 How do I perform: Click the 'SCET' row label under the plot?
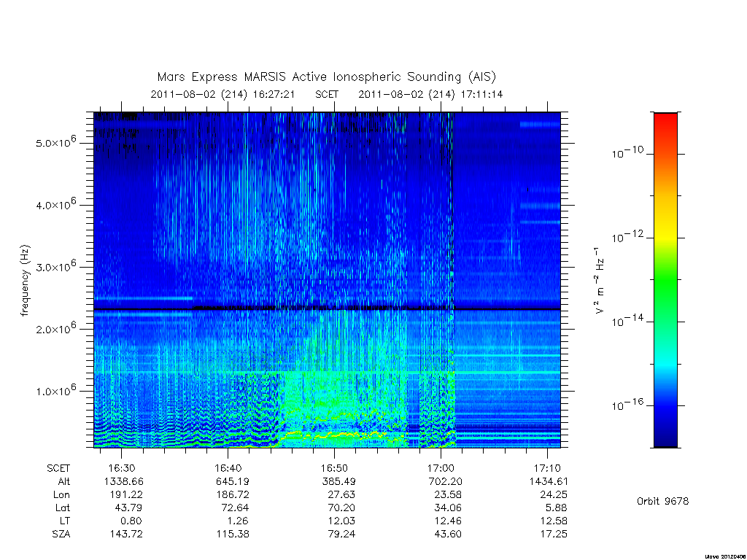tap(58, 468)
